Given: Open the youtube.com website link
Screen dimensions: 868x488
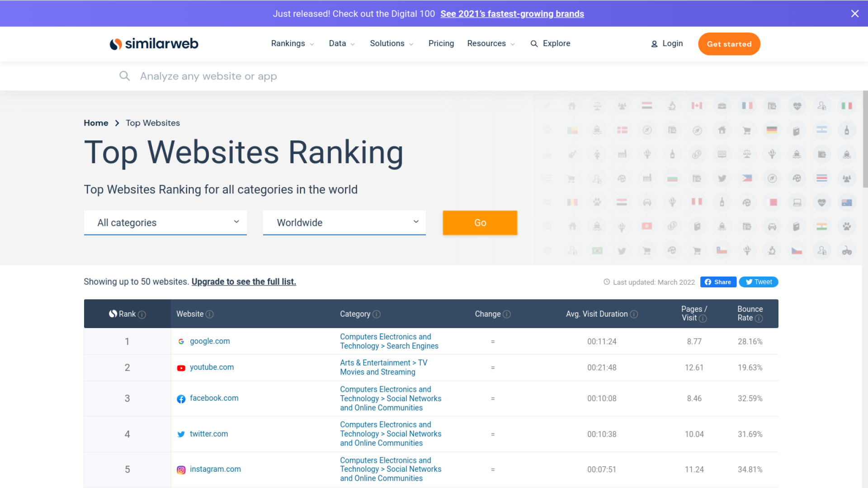Looking at the screenshot, I should 212,367.
